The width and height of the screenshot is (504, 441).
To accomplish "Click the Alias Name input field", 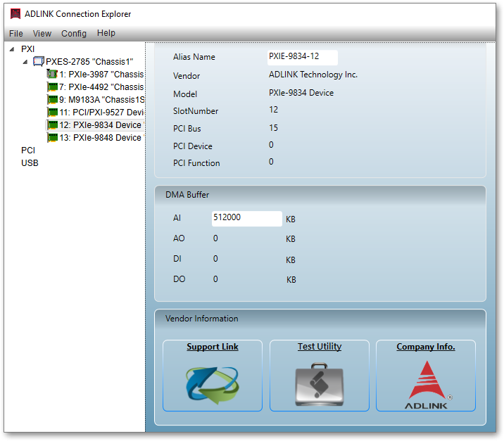I will click(x=302, y=58).
